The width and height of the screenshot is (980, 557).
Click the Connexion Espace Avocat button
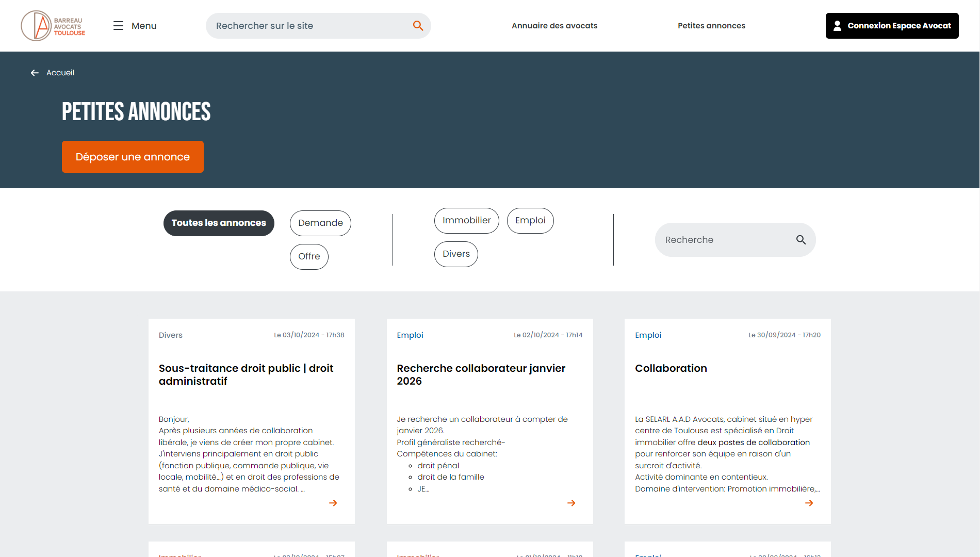tap(892, 26)
